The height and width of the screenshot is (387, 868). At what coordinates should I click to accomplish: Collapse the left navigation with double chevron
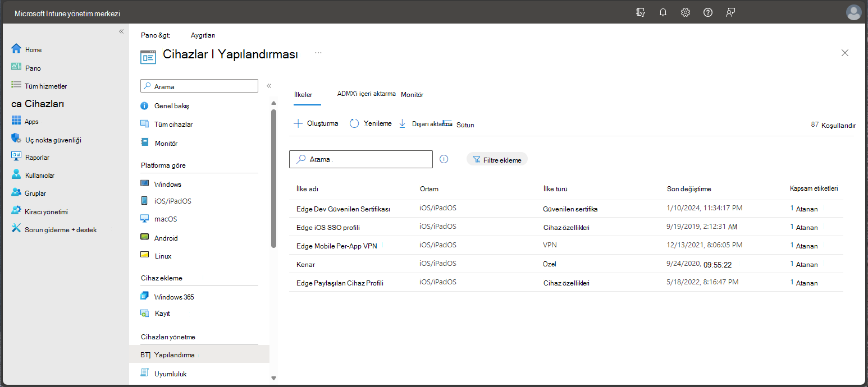coord(121,31)
